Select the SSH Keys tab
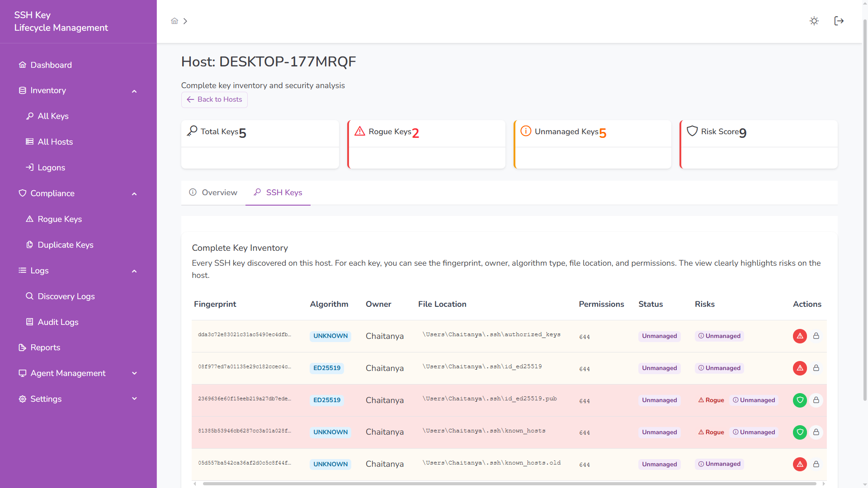 tap(278, 192)
